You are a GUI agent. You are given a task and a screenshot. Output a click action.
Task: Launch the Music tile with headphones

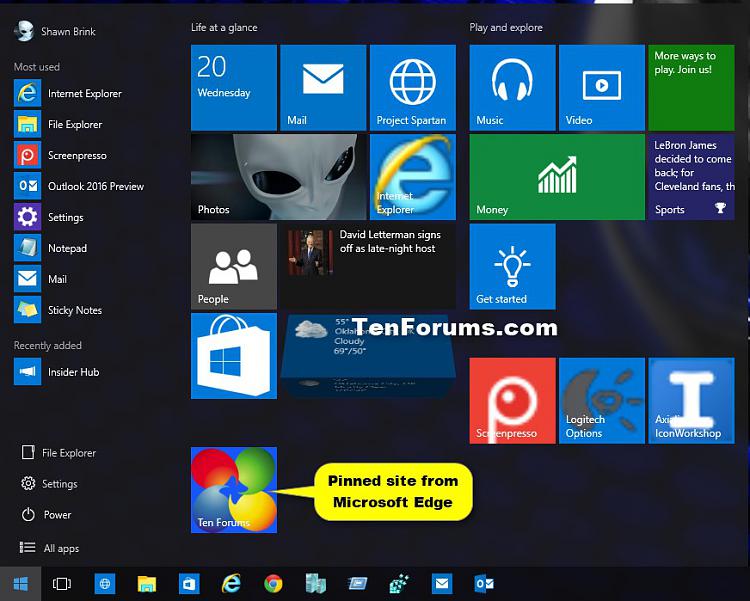(512, 87)
